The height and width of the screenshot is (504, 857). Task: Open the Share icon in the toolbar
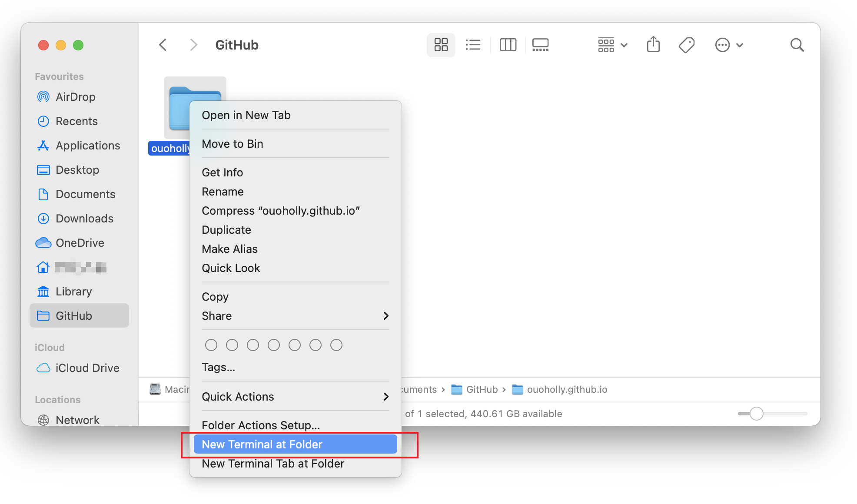pyautogui.click(x=653, y=45)
